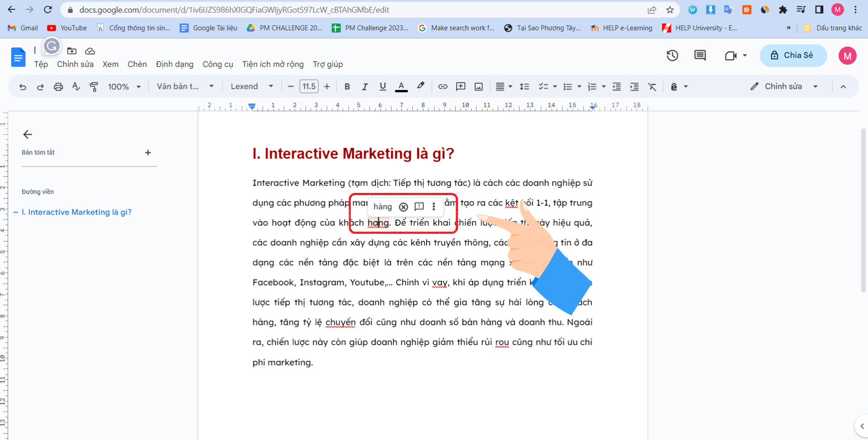
Task: Click the font size input field
Action: pos(309,87)
